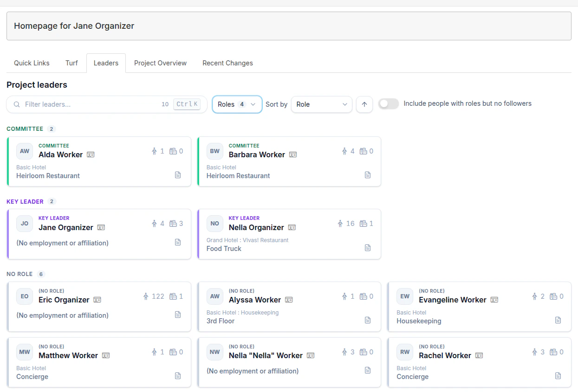Open notes document icon on Nella "Nella" Worker card
This screenshot has width=578, height=392.
[x=368, y=370]
